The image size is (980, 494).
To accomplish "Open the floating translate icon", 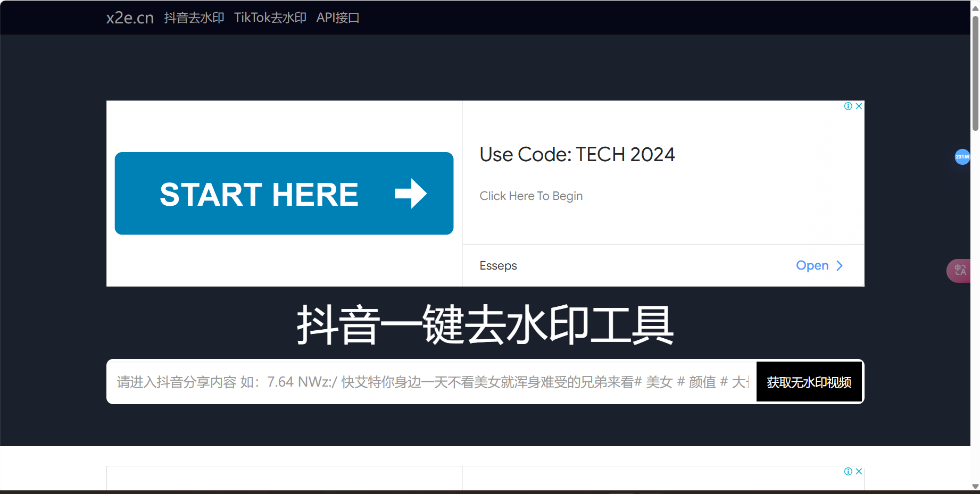I will tap(960, 271).
